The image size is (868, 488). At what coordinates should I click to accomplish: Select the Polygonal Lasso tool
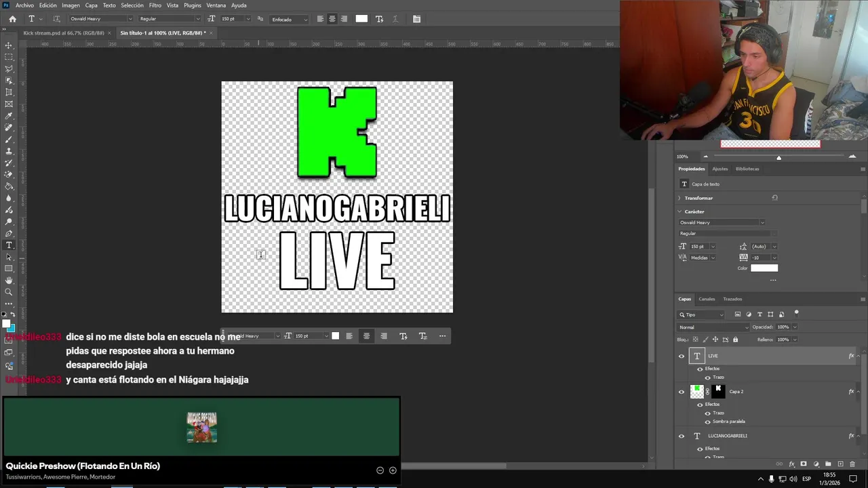pos(9,68)
